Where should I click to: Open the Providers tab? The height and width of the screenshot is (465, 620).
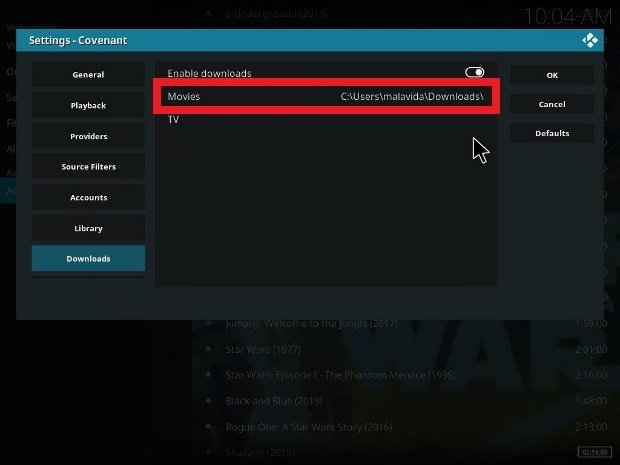tap(88, 136)
